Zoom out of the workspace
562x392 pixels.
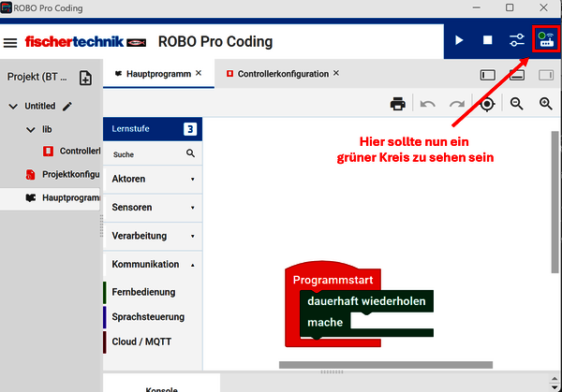pos(516,104)
